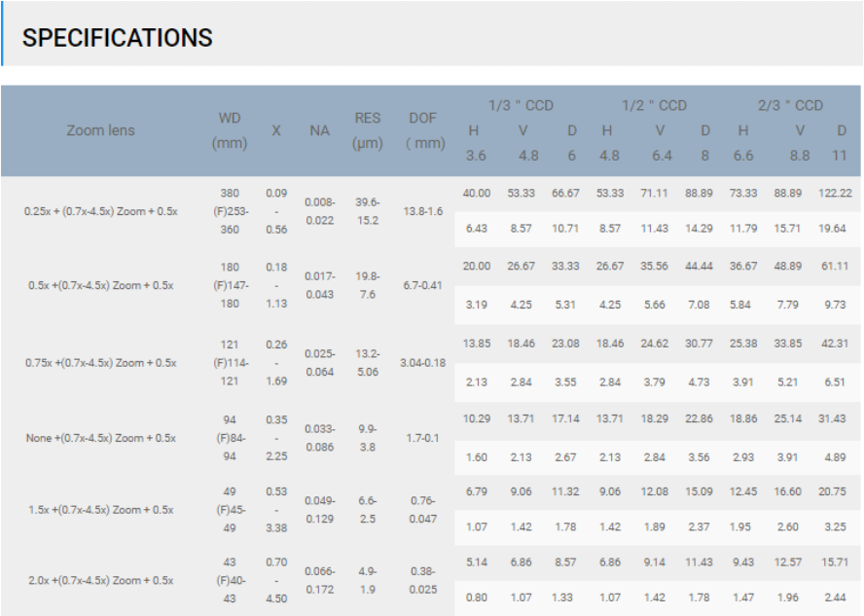864x616 pixels.
Task: Select the 0.25x + (0.7x-4.5x) Zoom row
Action: click(x=100, y=211)
